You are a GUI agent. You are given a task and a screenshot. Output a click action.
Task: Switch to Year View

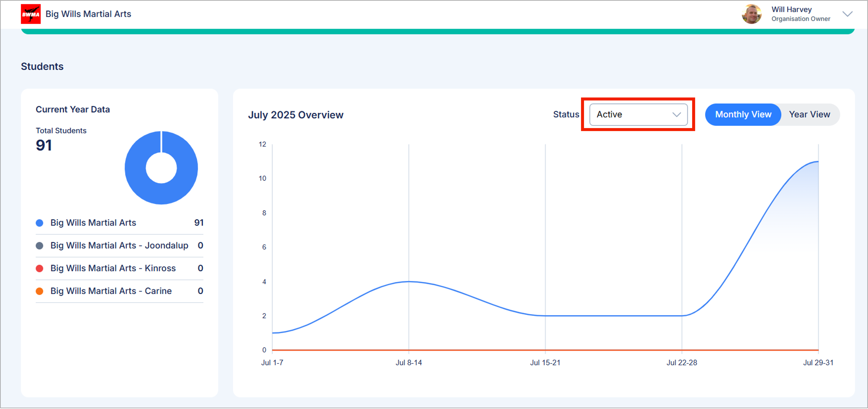coord(809,114)
